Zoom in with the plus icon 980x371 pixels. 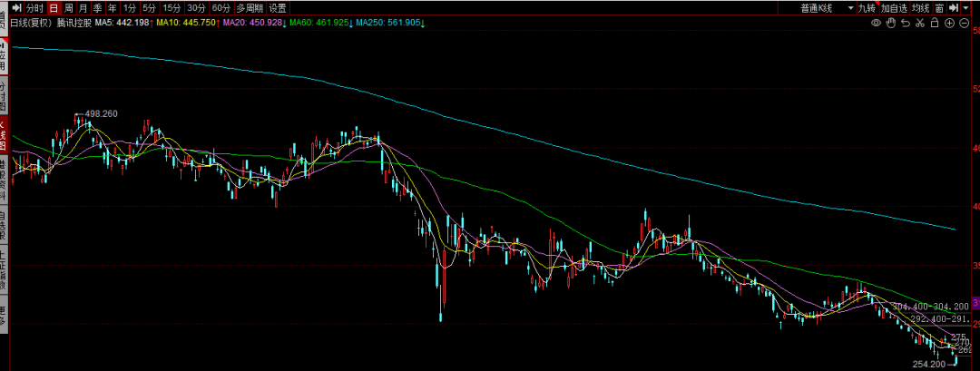click(x=949, y=23)
